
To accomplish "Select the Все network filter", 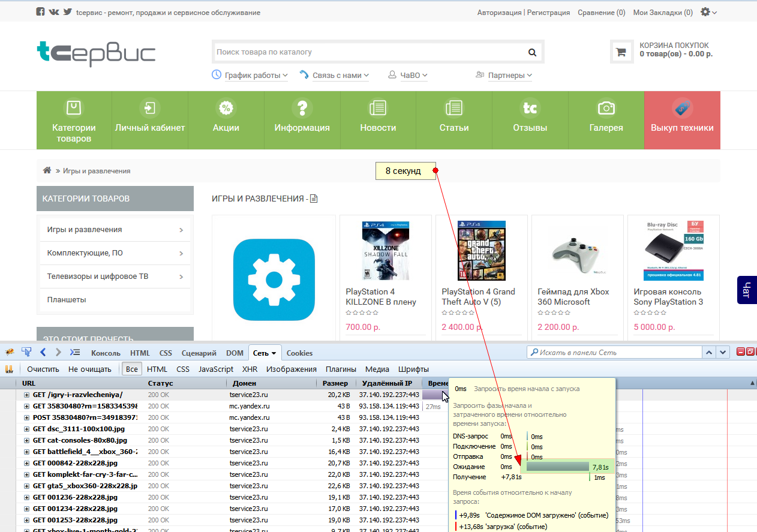I will click(132, 369).
